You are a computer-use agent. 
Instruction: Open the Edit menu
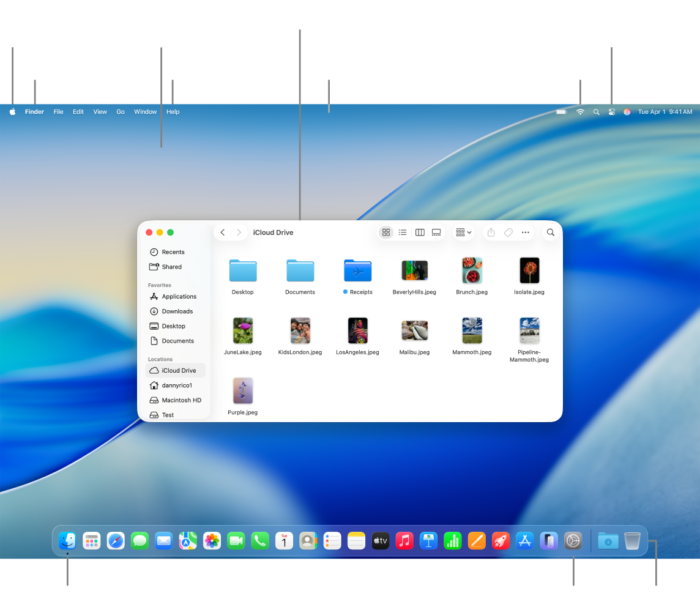pyautogui.click(x=78, y=112)
